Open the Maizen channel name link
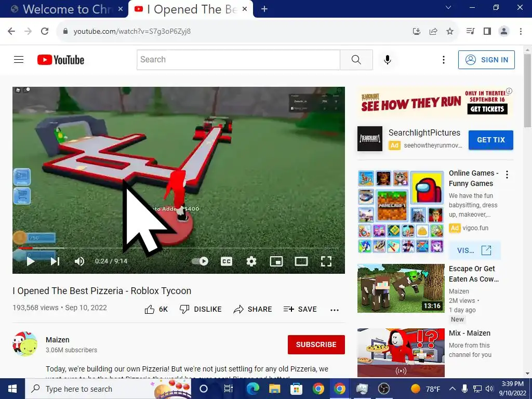This screenshot has width=532, height=399. 58,340
